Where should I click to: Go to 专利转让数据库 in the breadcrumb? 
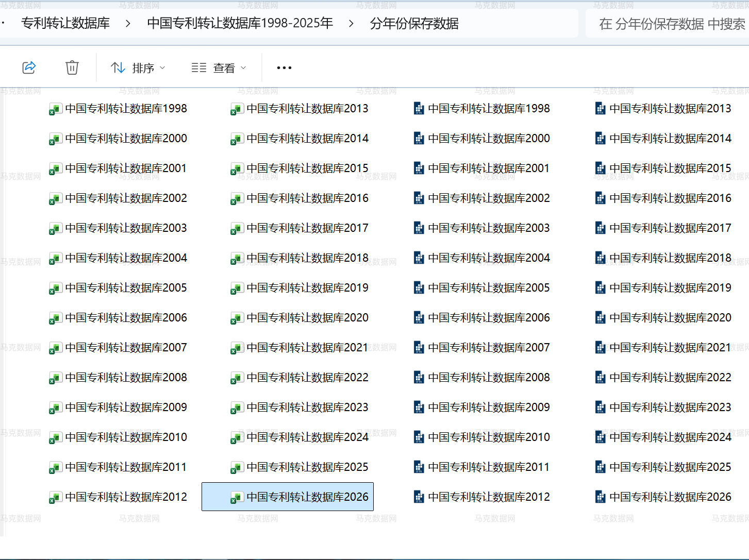pos(65,24)
